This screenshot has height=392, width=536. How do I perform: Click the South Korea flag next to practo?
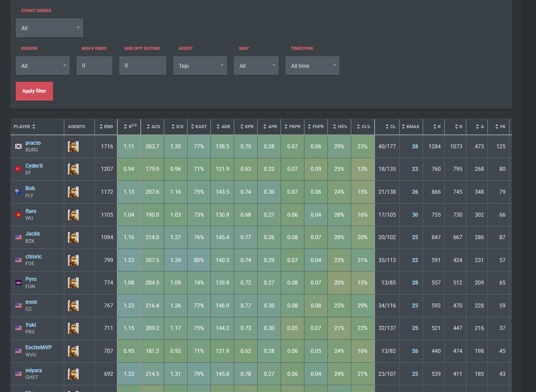point(18,146)
